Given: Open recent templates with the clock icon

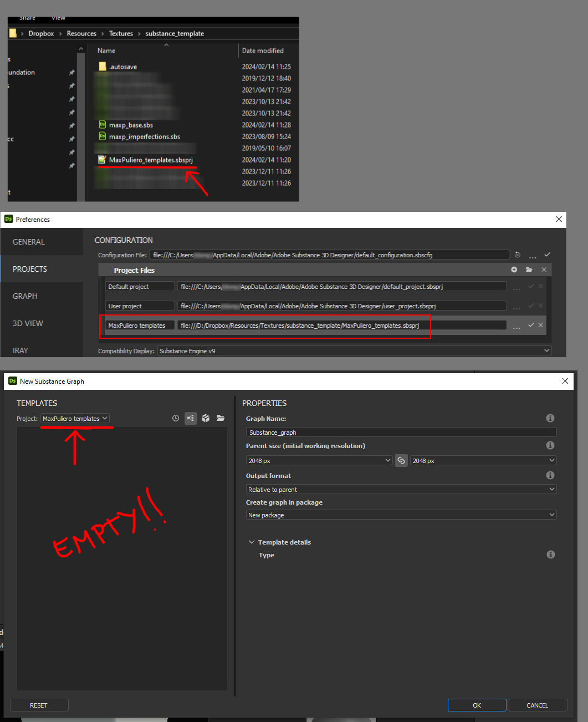Looking at the screenshot, I should [x=175, y=418].
